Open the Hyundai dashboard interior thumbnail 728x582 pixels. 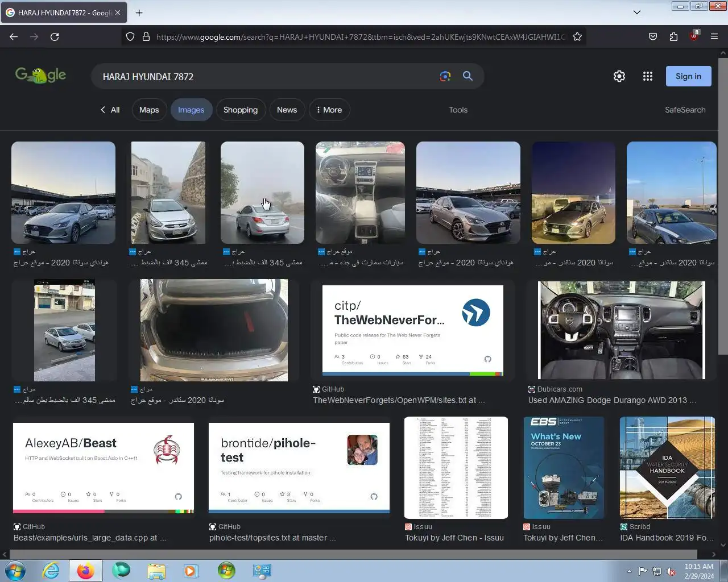(360, 193)
